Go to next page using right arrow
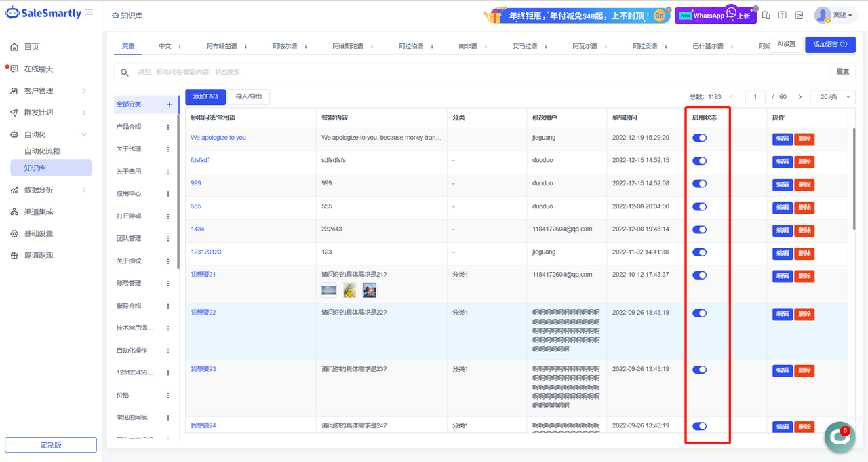The image size is (868, 462). (800, 97)
